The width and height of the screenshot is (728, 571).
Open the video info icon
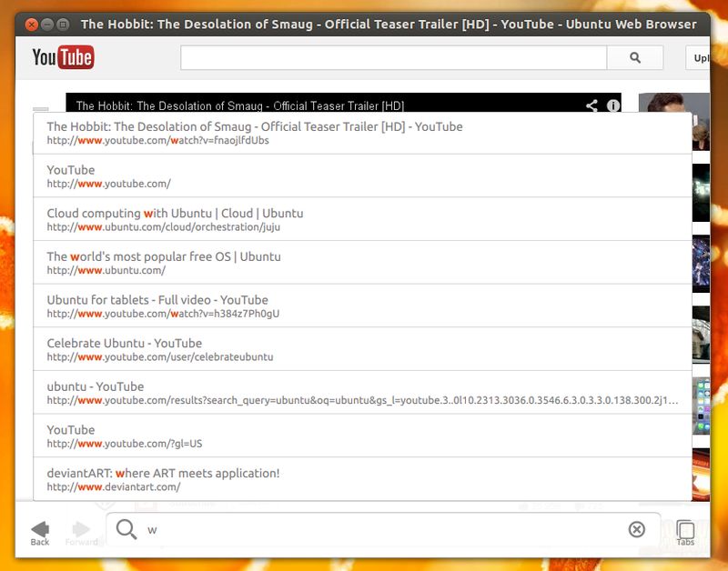(613, 105)
